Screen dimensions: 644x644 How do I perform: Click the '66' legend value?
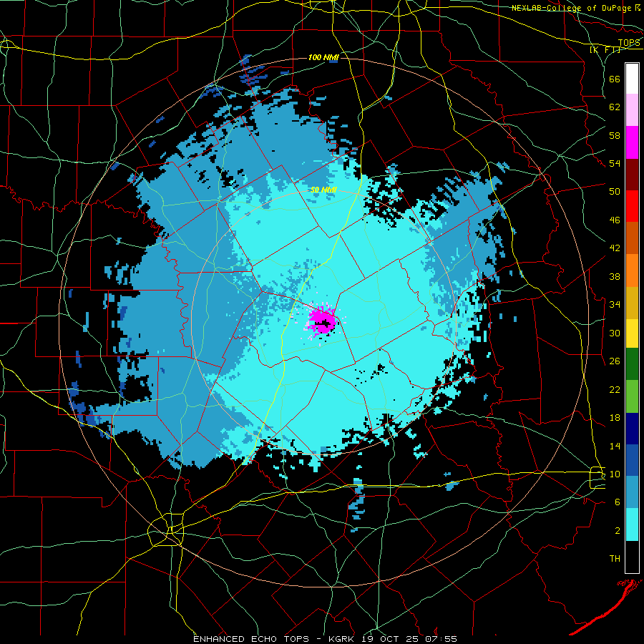click(x=615, y=79)
